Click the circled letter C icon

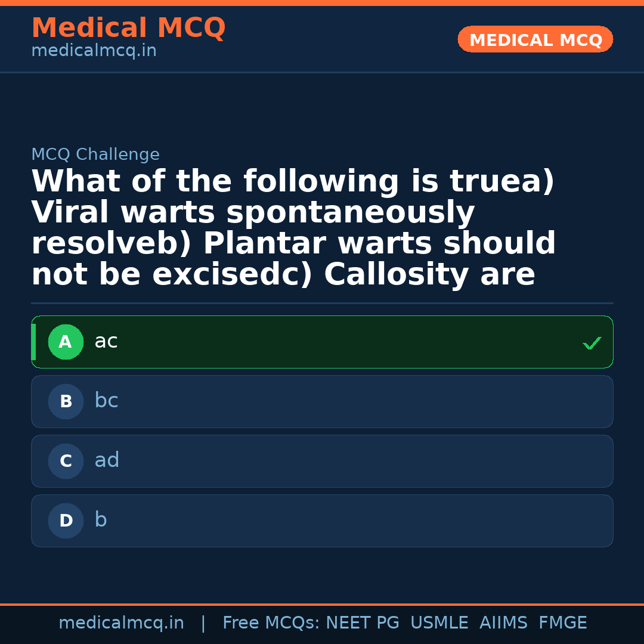tap(66, 461)
